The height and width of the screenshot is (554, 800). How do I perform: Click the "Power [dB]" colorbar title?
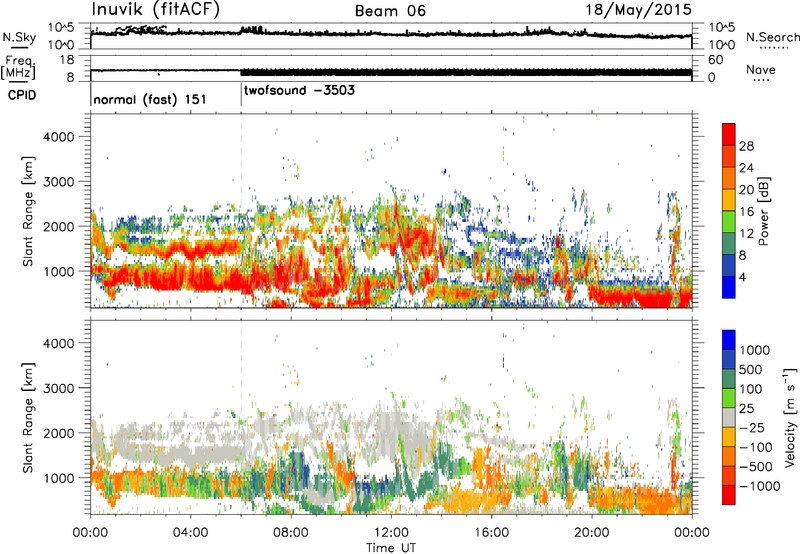pos(763,211)
